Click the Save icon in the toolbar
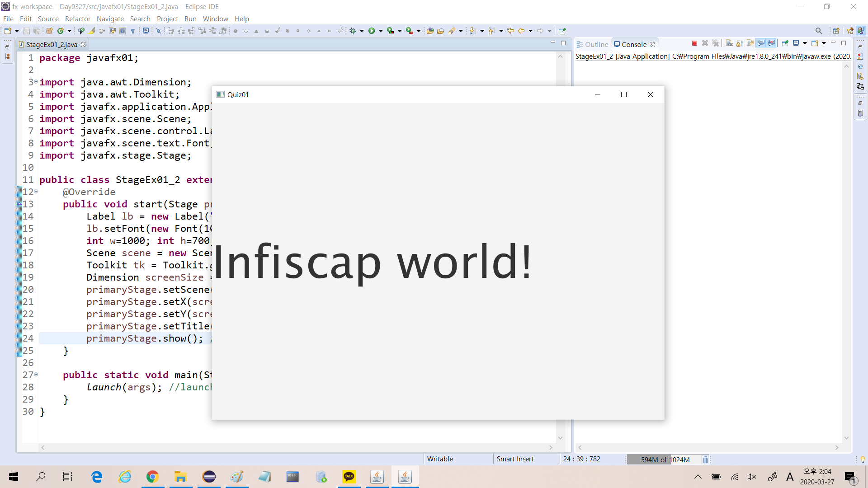The width and height of the screenshot is (868, 488). [x=26, y=31]
